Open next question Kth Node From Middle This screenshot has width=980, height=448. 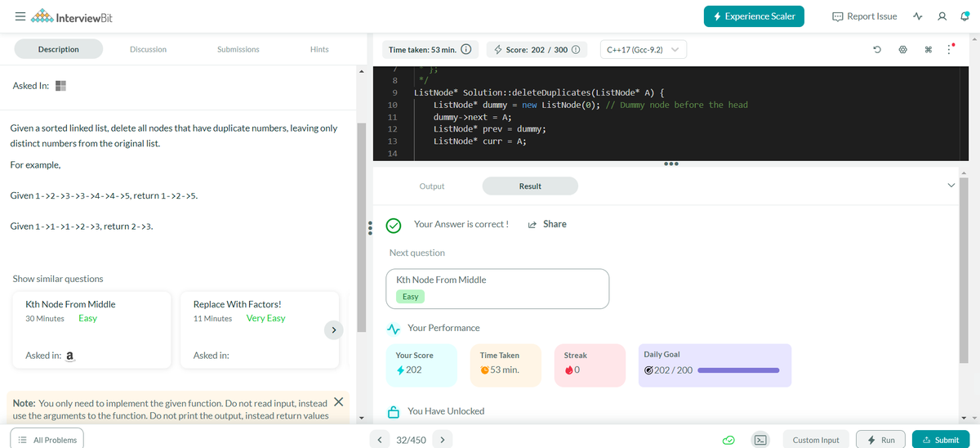coord(498,289)
